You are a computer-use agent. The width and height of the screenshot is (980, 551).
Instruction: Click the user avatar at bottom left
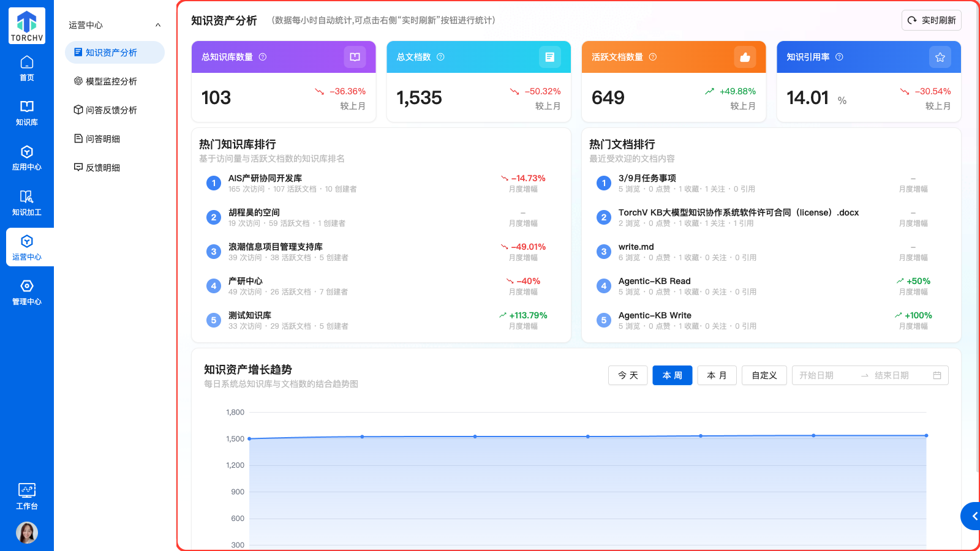pos(27,533)
